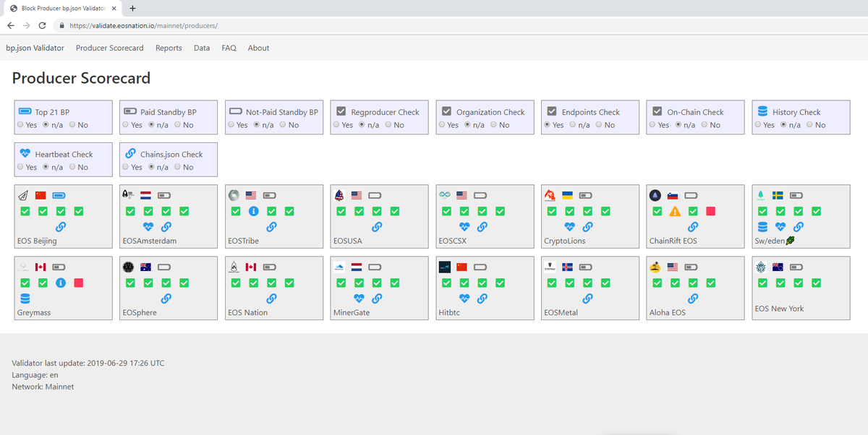This screenshot has height=435, width=868.
Task: Click the database history icon in Greymass card
Action: coord(25,298)
